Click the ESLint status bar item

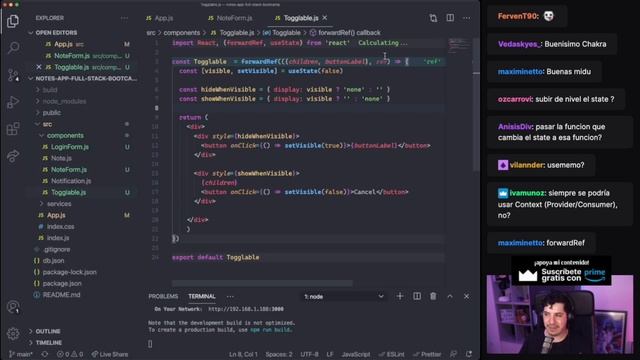(391, 354)
